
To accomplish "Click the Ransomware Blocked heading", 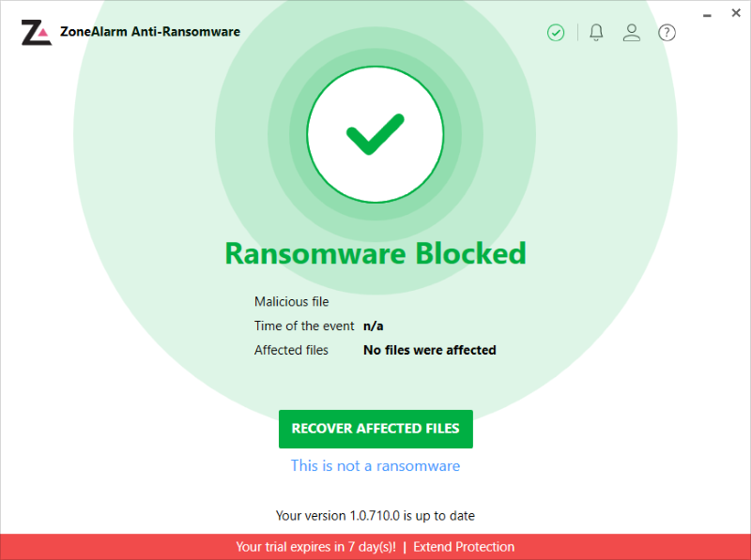I will (x=375, y=253).
